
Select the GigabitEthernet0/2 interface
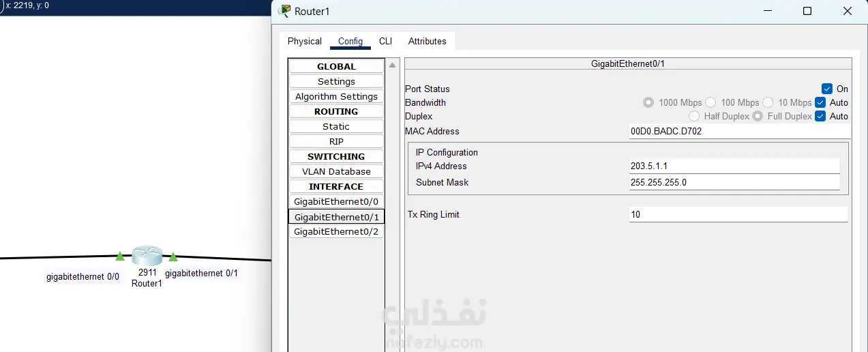tap(336, 231)
